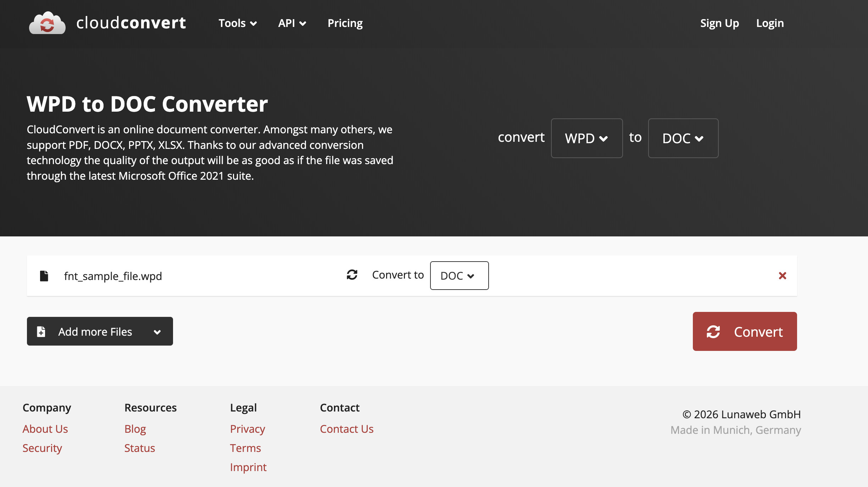Open the About Us page
The height and width of the screenshot is (487, 868).
coord(45,429)
